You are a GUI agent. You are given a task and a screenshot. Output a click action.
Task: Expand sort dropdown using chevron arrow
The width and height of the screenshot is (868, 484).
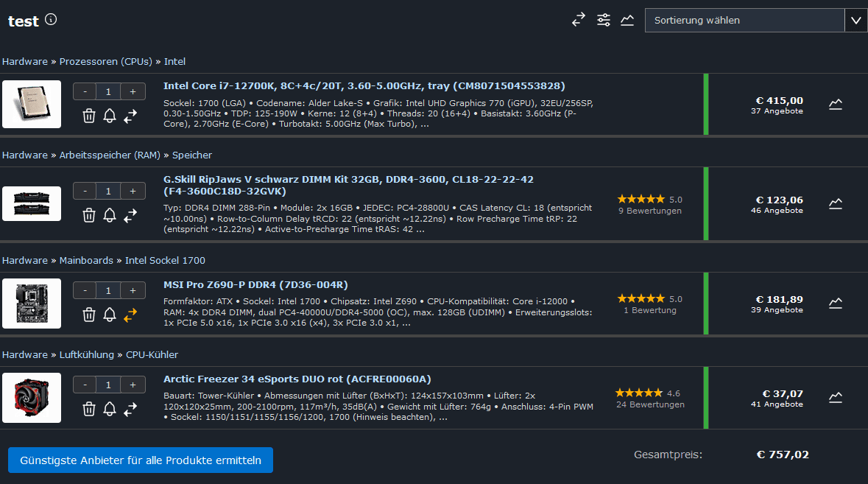click(855, 20)
